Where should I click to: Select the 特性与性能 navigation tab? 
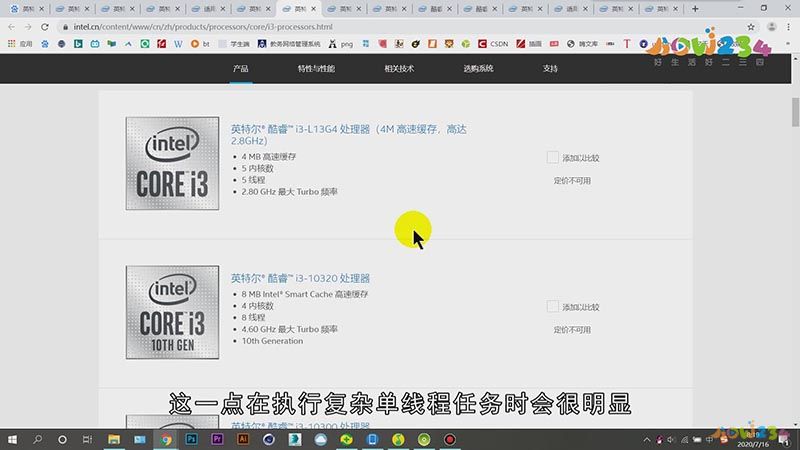pos(316,68)
